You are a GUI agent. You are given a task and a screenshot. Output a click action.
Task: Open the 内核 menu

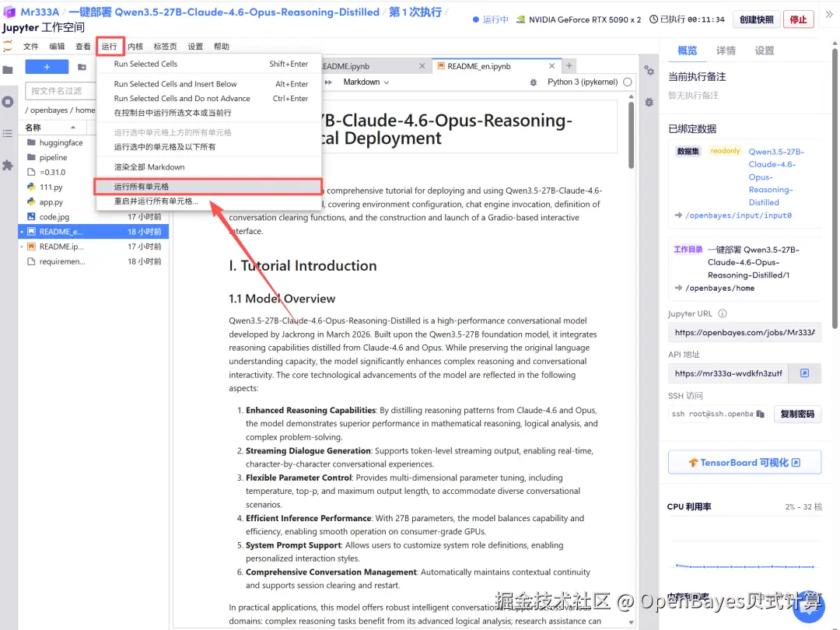click(135, 47)
